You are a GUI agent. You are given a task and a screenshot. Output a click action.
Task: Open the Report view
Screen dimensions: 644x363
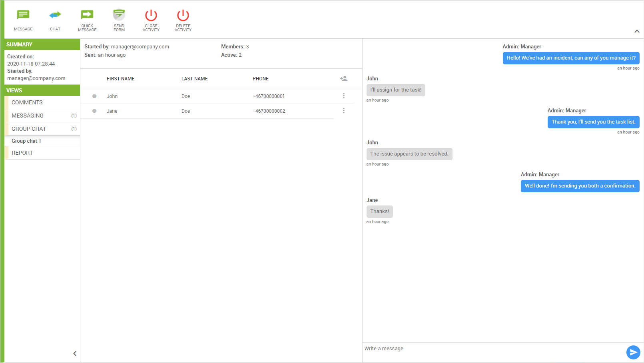[x=42, y=153]
